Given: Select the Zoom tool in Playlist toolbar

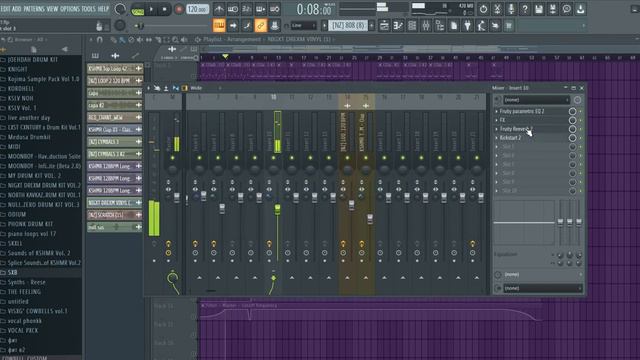Looking at the screenshot, I should [x=175, y=40].
